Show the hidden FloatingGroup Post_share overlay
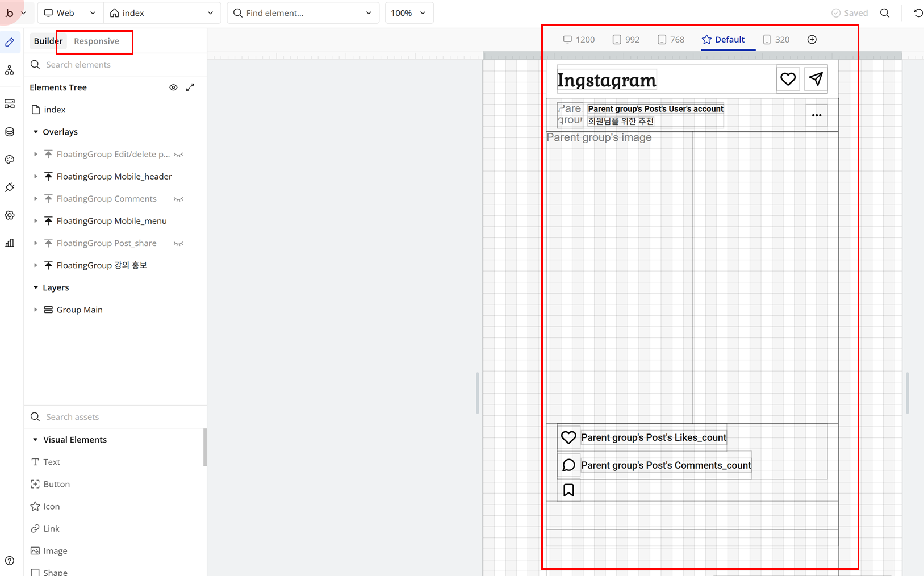Screen dimensions: 924x576 (x=178, y=243)
